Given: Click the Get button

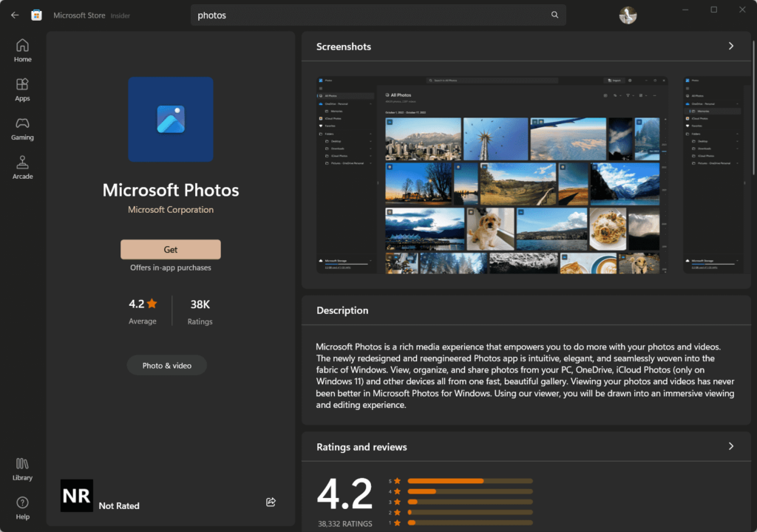Looking at the screenshot, I should point(170,250).
